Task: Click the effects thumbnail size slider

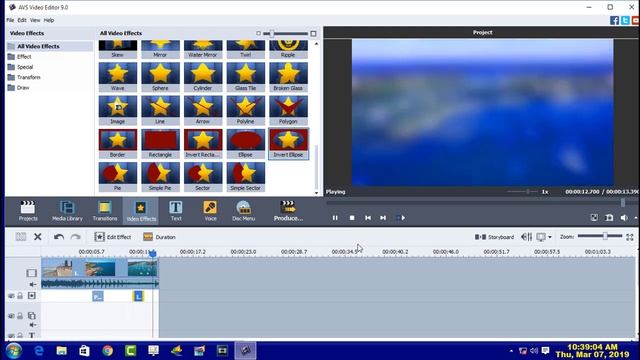Action: tap(285, 33)
